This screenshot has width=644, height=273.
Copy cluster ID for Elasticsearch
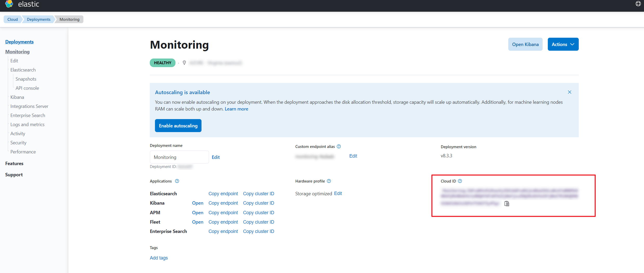click(259, 194)
